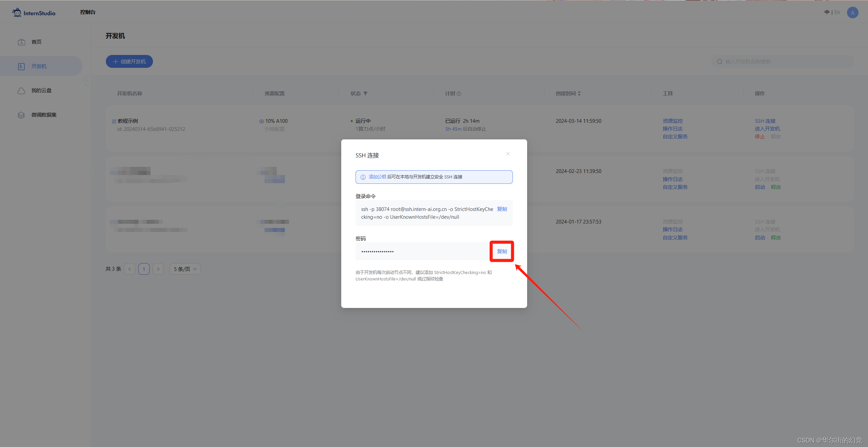Click the 5h 45m auto-stop time text
Screen dimensions: 868x447
click(453, 129)
